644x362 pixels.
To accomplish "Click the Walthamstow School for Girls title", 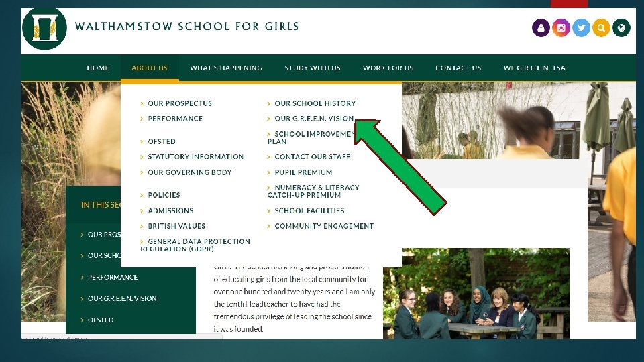I will click(187, 27).
